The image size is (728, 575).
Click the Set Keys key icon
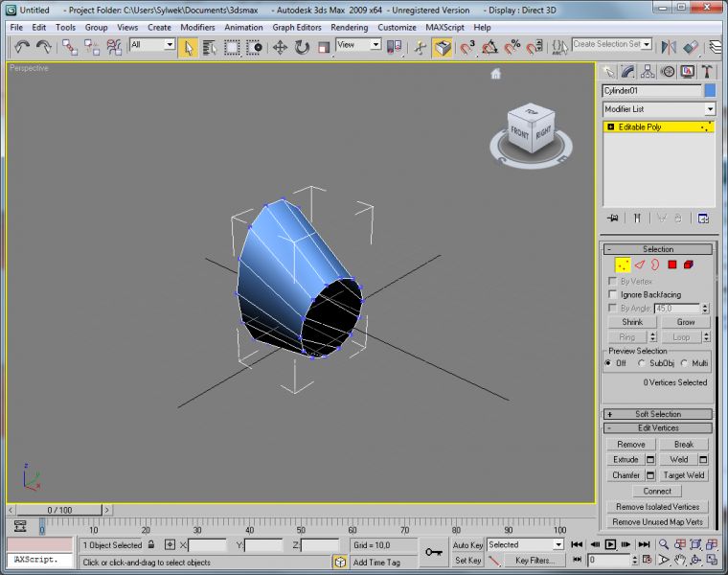coord(435,552)
